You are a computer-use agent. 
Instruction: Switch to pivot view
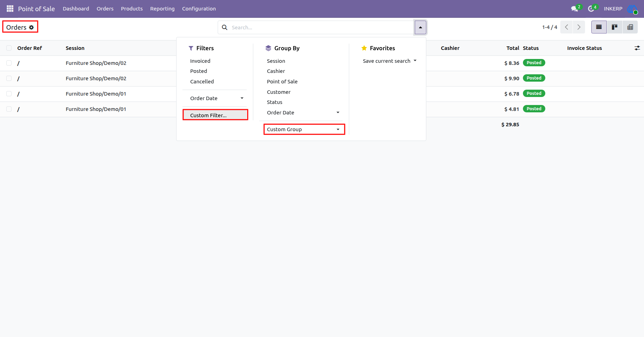click(x=630, y=27)
